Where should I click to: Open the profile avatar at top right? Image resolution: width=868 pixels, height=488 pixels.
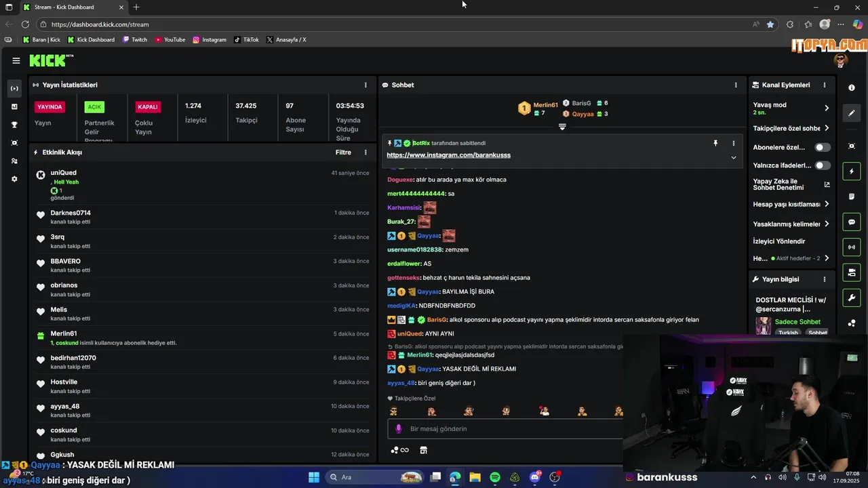tap(841, 60)
